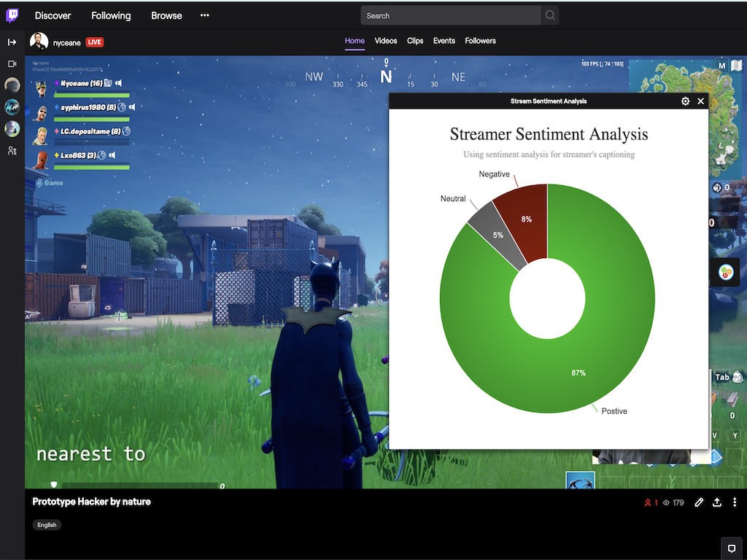Click the in-game Tab key label
The image size is (747, 560).
point(721,377)
